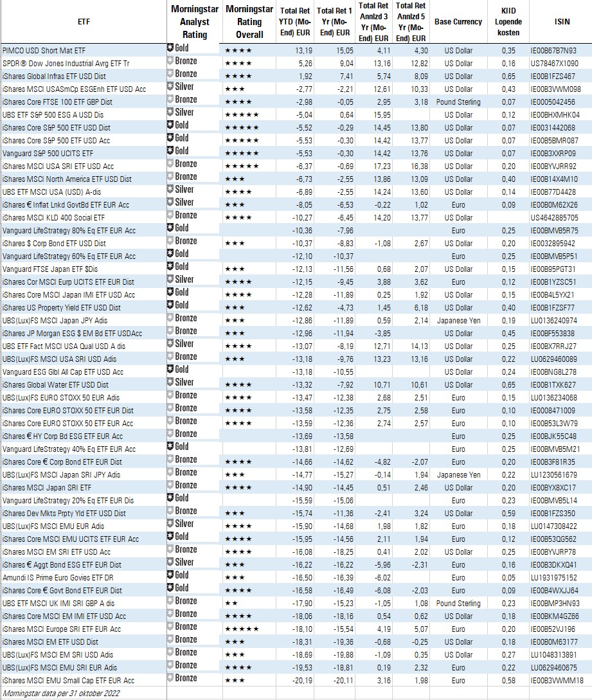The image size is (592, 700).
Task: Click the Gold medal icon for Amundi IS Prime Euro Govies
Action: click(x=170, y=575)
